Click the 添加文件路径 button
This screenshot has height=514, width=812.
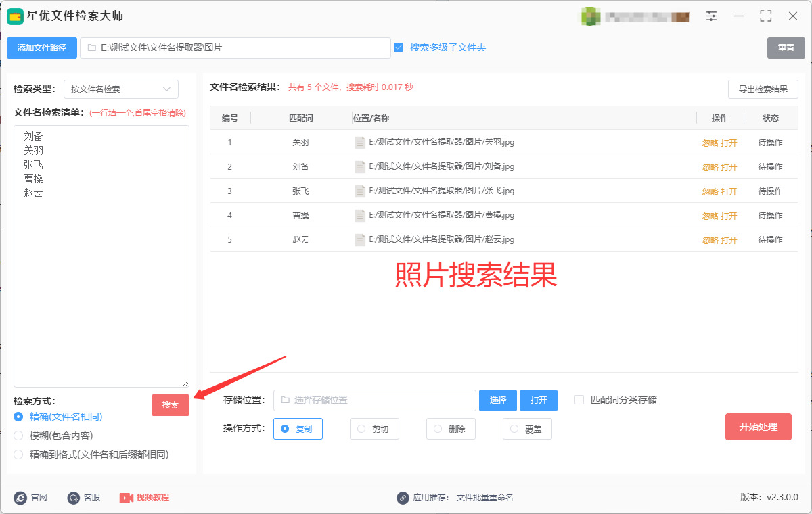(42, 48)
